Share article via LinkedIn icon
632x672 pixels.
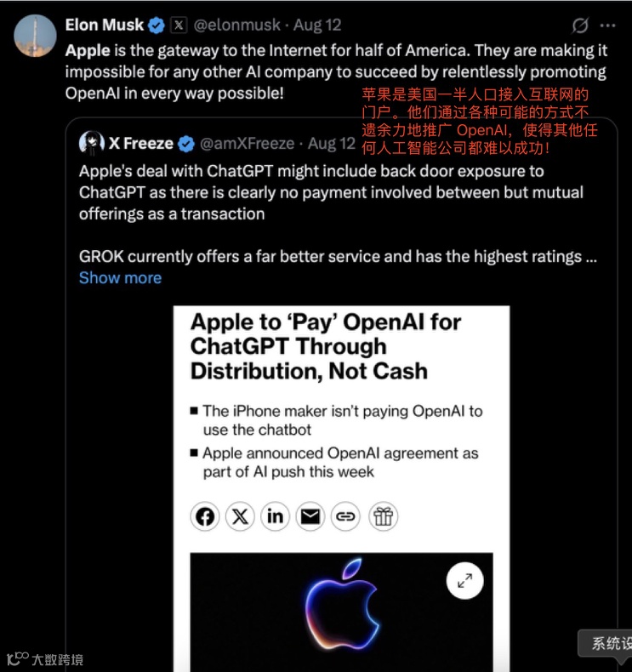(275, 516)
